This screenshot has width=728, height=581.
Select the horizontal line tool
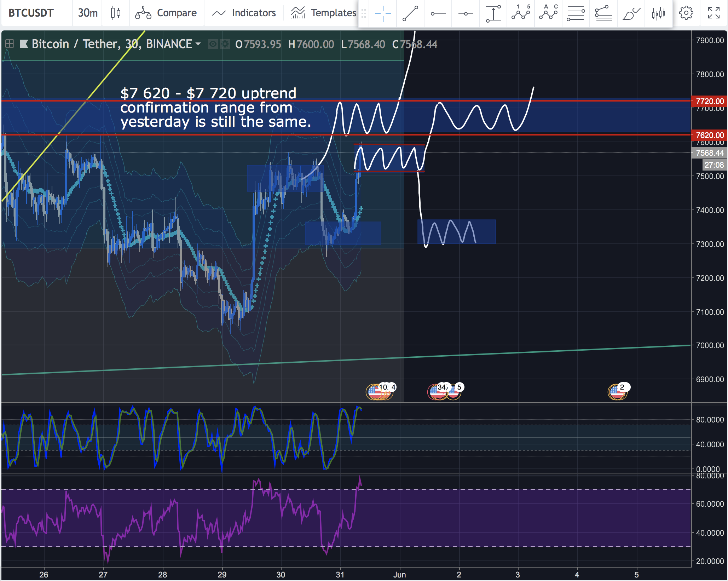[x=466, y=13]
